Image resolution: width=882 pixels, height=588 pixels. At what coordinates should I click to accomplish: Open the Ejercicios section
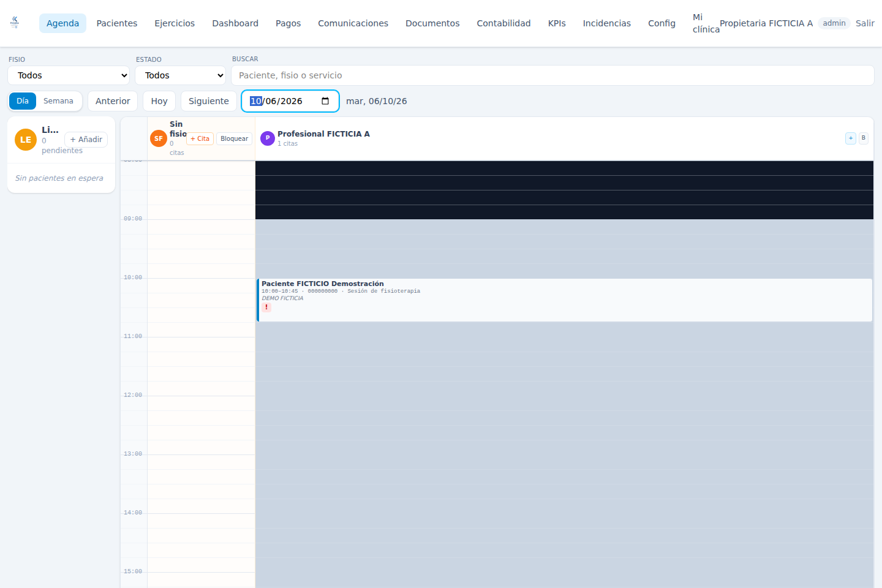click(175, 23)
